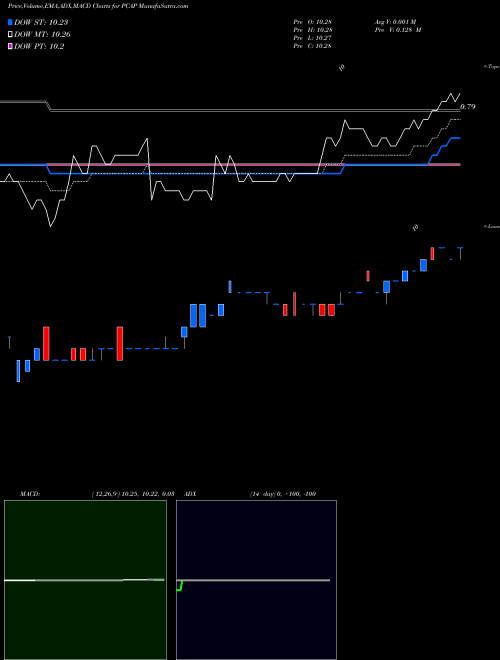Click the 0.79 price level label

468,107
